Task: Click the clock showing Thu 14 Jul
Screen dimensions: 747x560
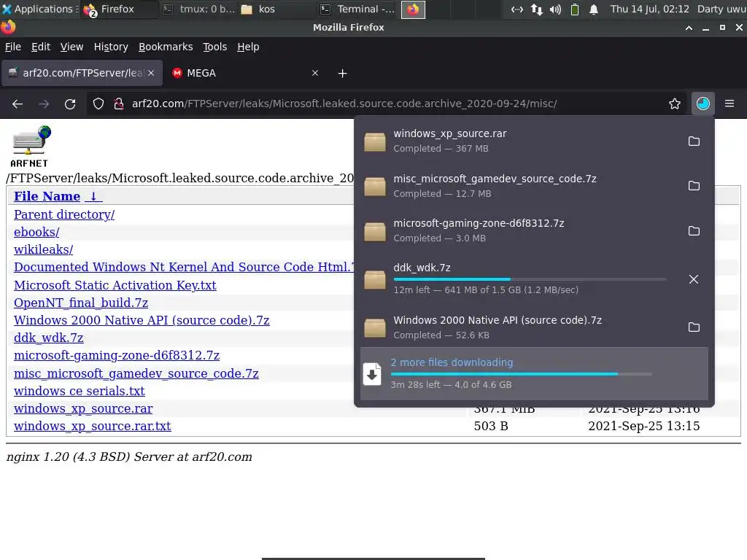Action: 649,9
